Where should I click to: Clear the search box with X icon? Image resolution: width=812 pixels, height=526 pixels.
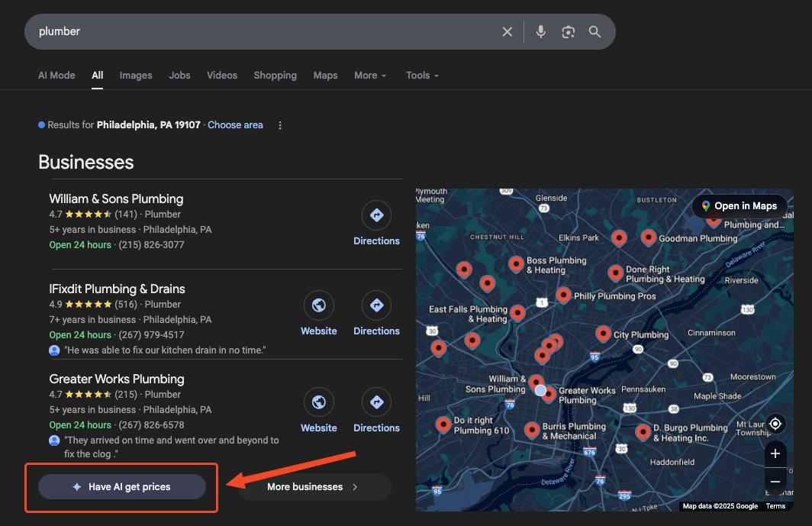pos(507,31)
